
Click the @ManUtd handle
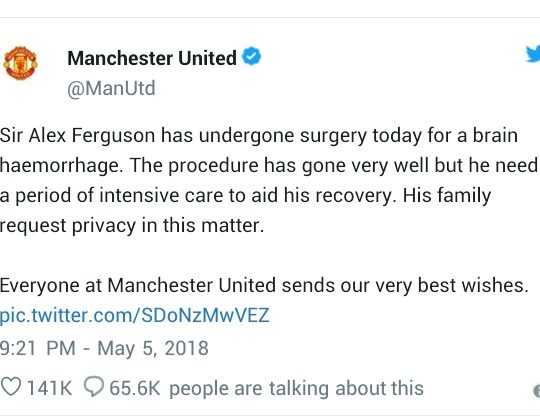(x=111, y=88)
